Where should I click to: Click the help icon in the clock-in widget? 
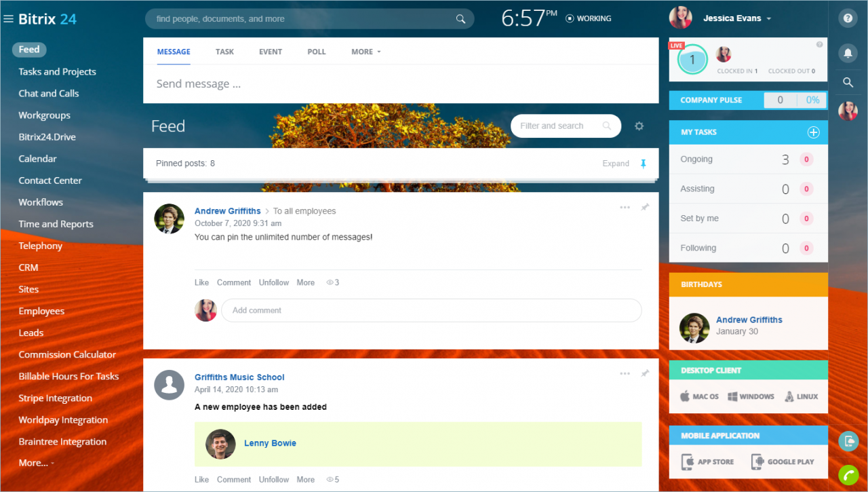click(x=819, y=44)
